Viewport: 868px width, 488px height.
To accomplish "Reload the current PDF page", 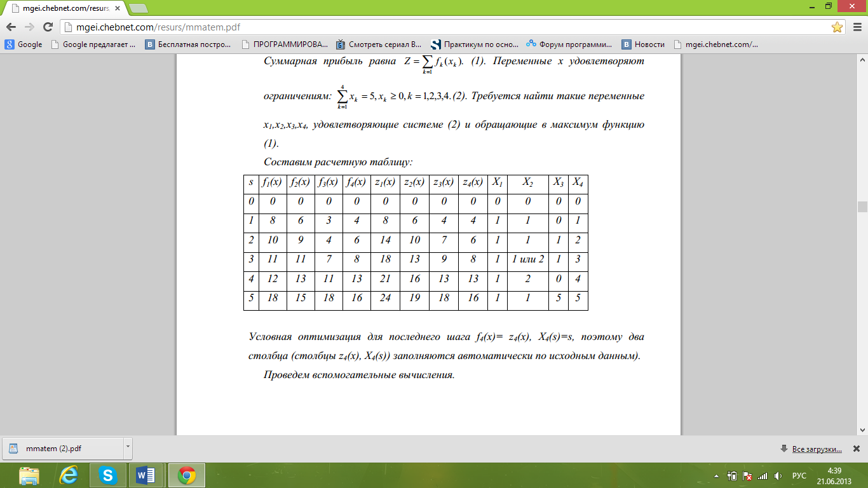I will [48, 27].
